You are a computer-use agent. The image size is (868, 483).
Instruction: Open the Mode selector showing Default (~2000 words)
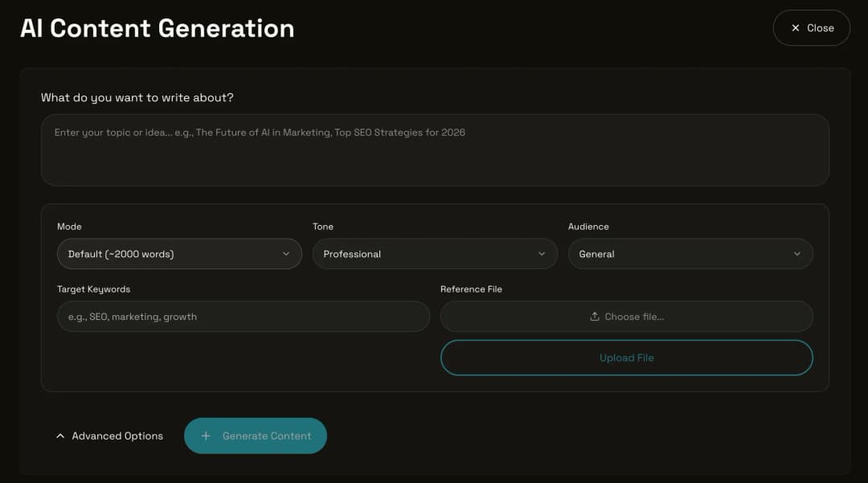pos(178,253)
